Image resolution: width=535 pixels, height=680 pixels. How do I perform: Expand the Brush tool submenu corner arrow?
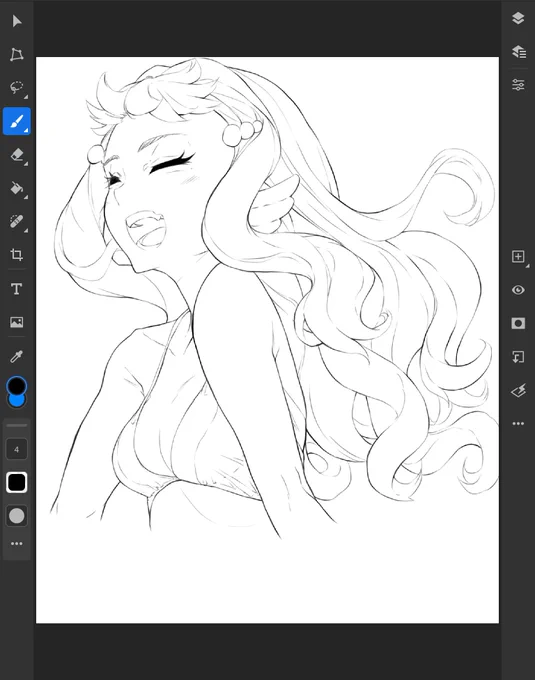[x=26, y=130]
